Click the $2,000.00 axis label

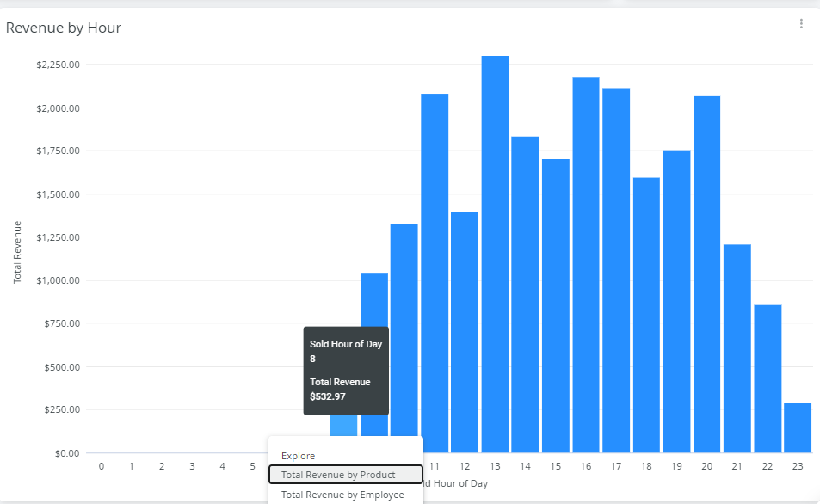click(x=58, y=108)
